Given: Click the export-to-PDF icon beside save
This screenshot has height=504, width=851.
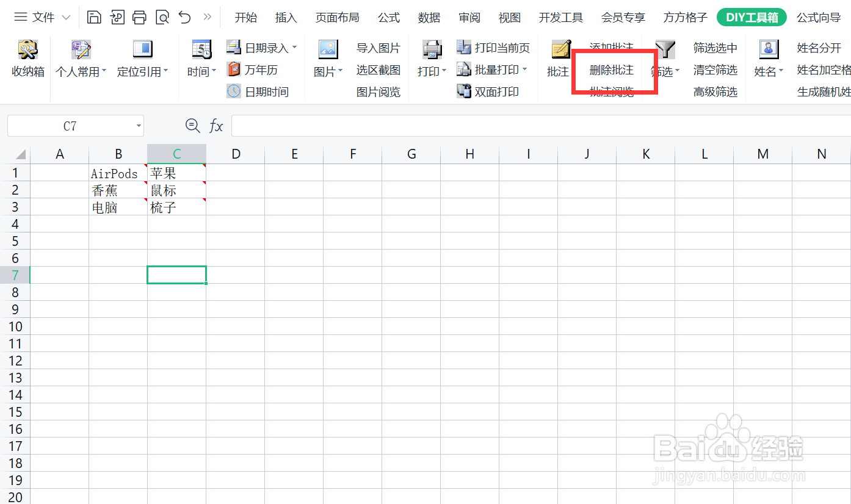Looking at the screenshot, I should [x=117, y=17].
